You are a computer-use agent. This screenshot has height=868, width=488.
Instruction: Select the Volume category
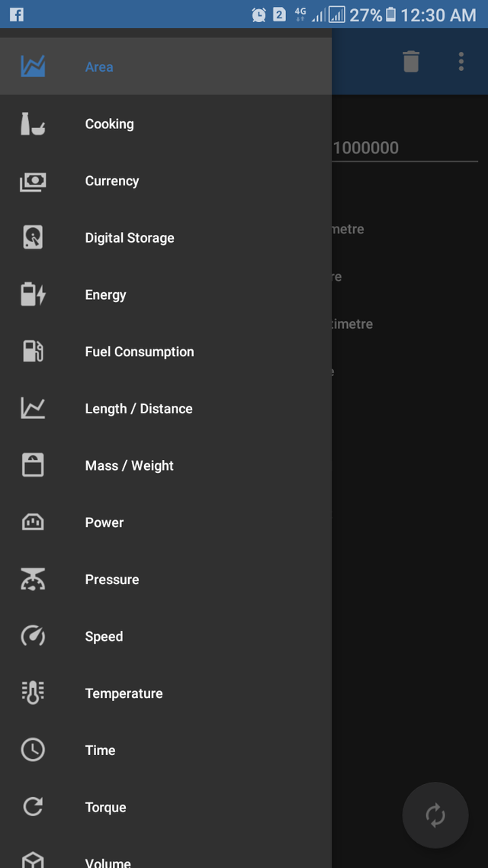(108, 862)
